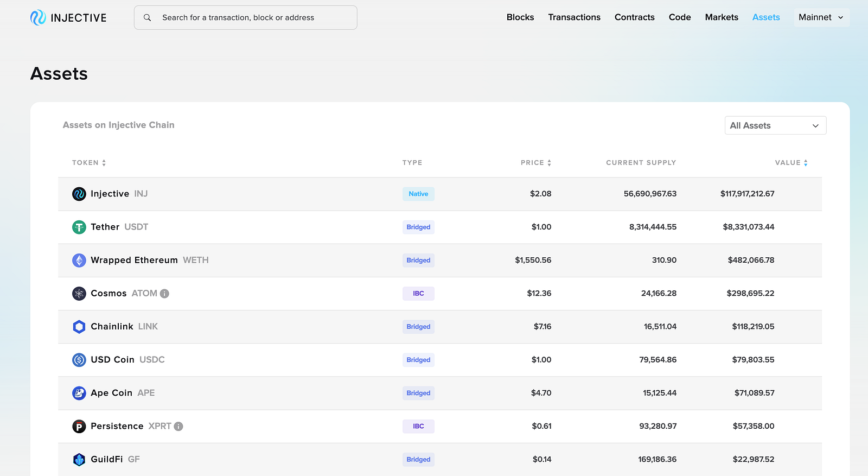The width and height of the screenshot is (868, 476).
Task: Click the Assets on Injective Chain heading
Action: click(119, 125)
